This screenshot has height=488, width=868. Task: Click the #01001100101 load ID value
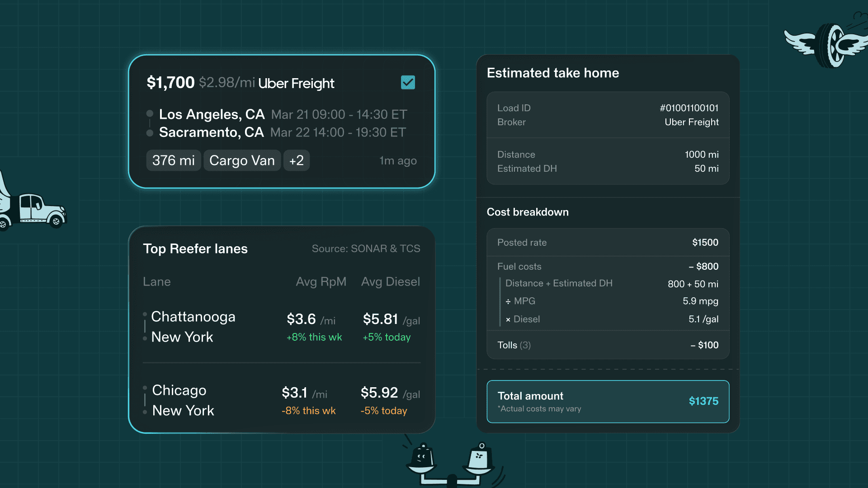click(x=689, y=108)
